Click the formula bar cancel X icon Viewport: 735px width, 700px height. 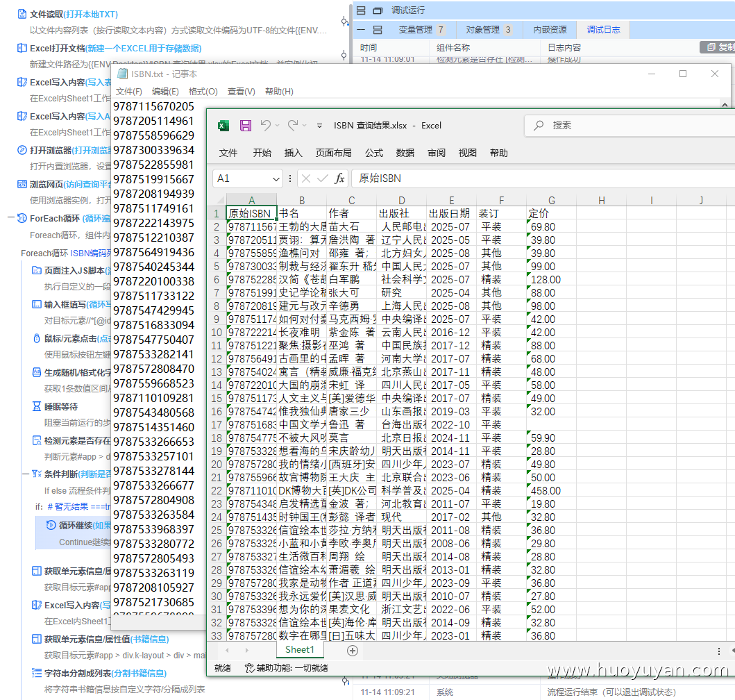(x=306, y=178)
